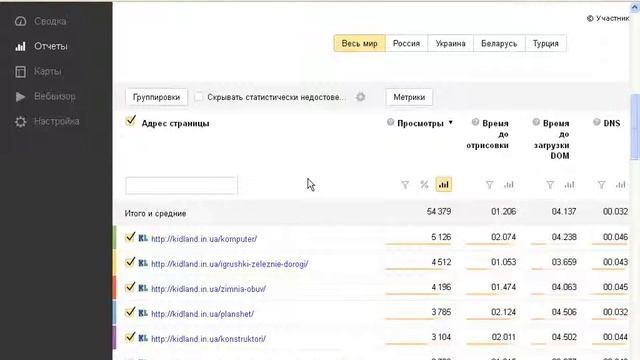Open the kidland.in.ua/komputer/ link
Screen dimensions: 640x360
pos(204,239)
